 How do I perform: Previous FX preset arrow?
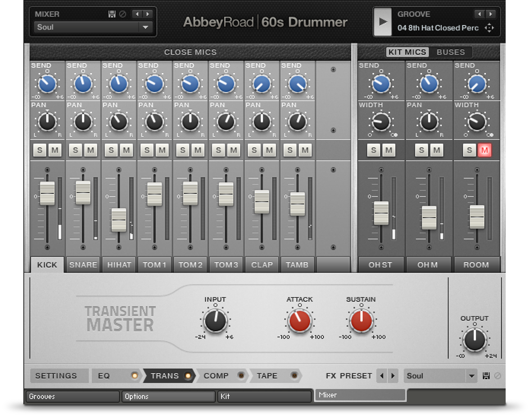click(x=382, y=376)
